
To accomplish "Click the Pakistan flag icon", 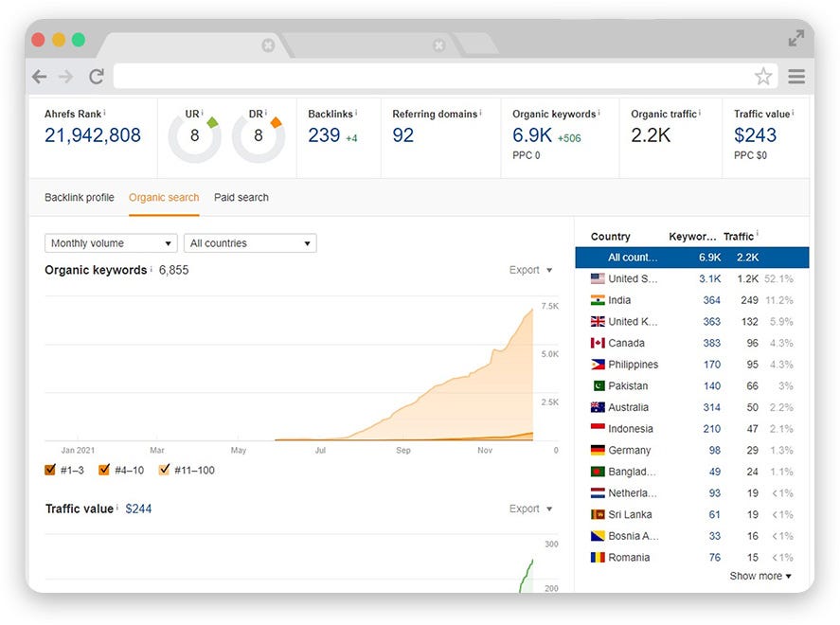I will [x=599, y=385].
